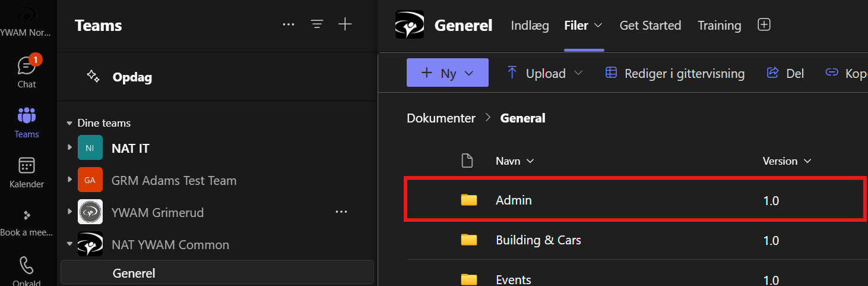Viewport: 868px width, 286px height.
Task: Click Opdag discover sparkle icon
Action: pyautogui.click(x=93, y=76)
